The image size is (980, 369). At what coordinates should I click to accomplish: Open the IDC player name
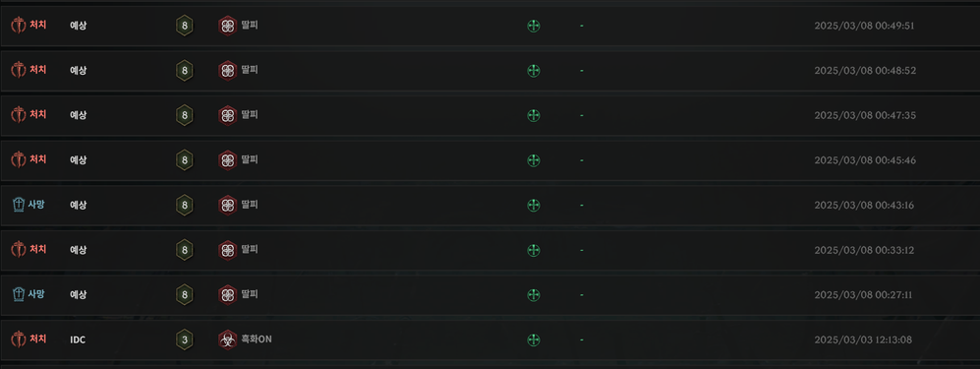(78, 339)
